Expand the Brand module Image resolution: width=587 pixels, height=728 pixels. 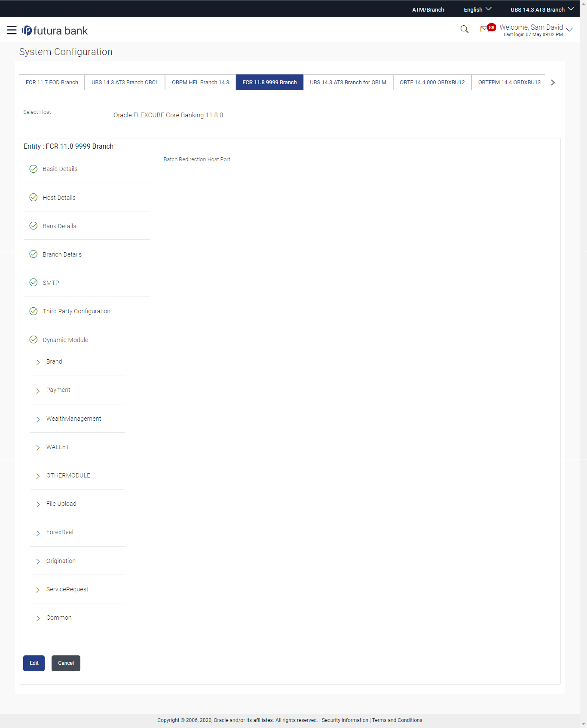point(38,362)
